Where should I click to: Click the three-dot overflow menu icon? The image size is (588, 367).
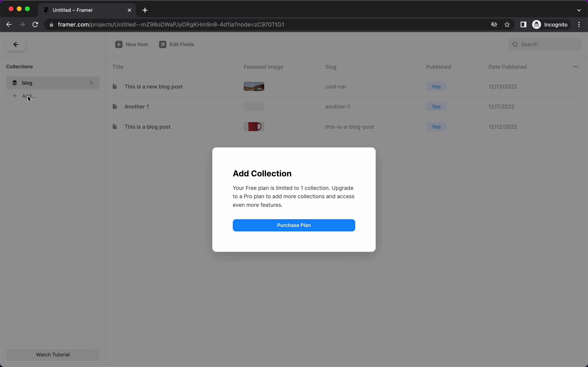576,67
